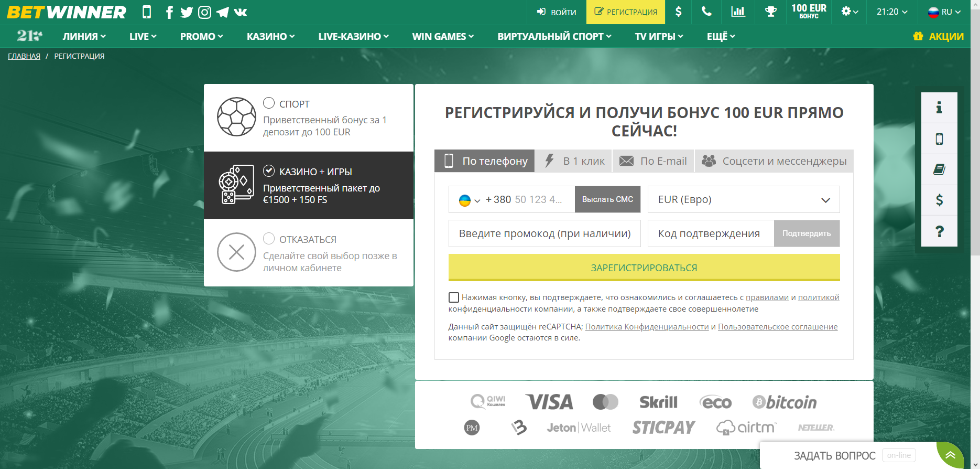Expand the ЛИНИЯ menu
Screen dimensions: 980x469
click(x=84, y=36)
